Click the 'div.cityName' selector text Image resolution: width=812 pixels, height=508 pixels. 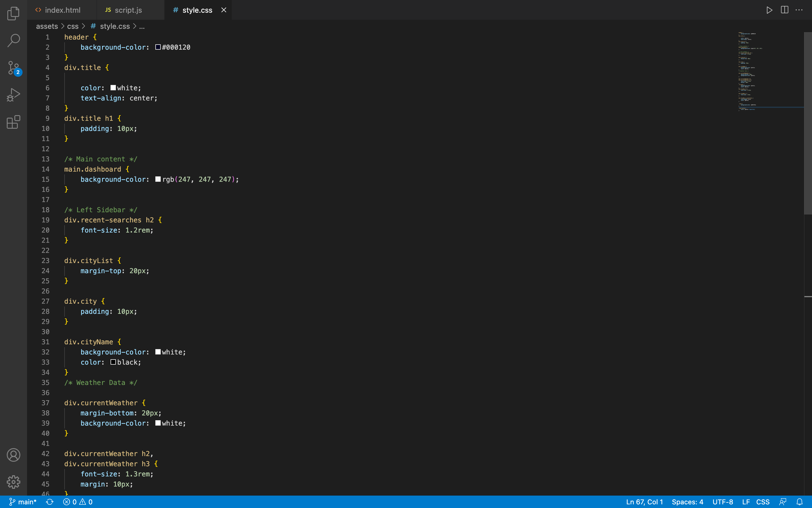pos(89,342)
